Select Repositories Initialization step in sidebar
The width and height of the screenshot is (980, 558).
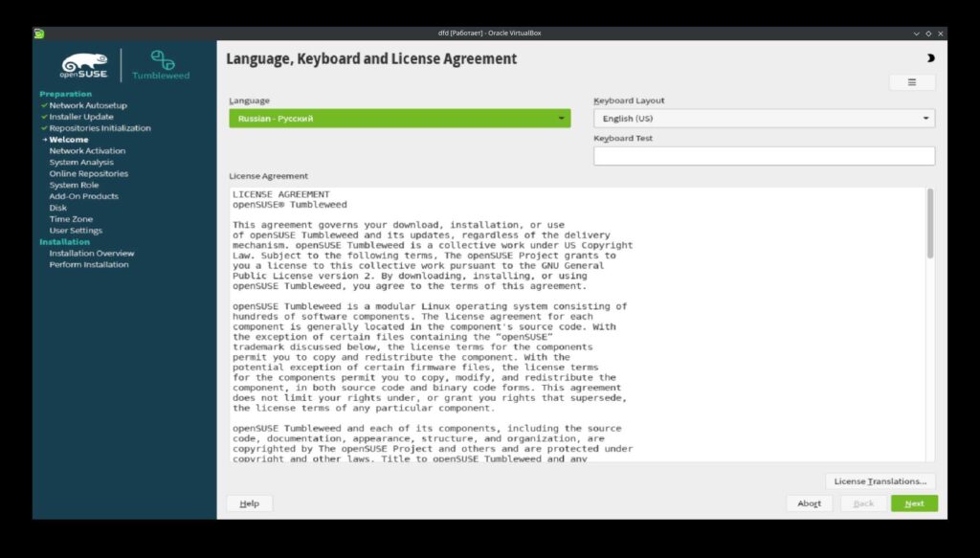pyautogui.click(x=100, y=128)
